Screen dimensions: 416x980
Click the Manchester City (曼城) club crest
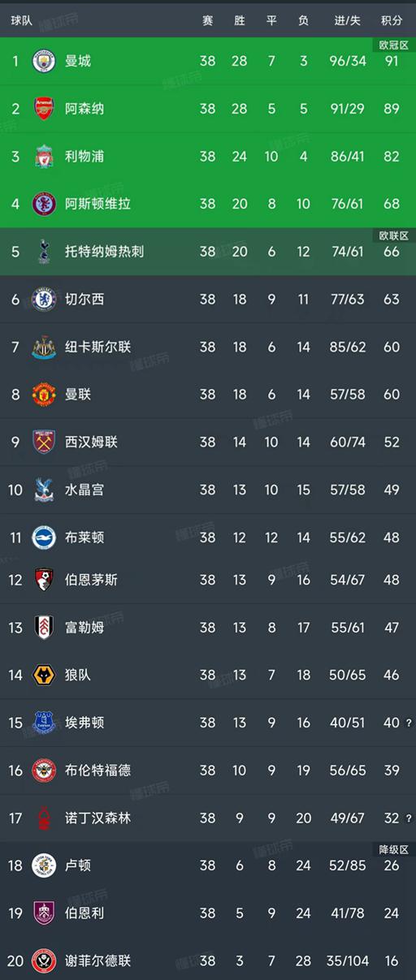pyautogui.click(x=44, y=61)
